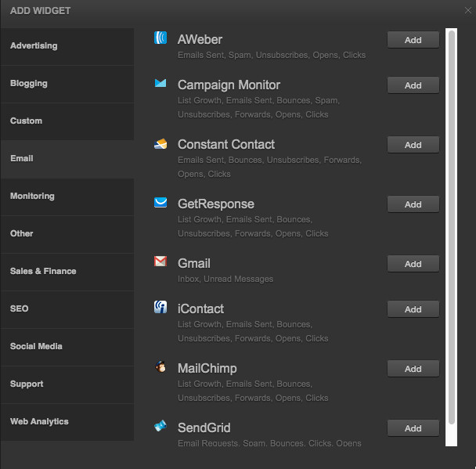Screen dimensions: 476x469
Task: Click 'Email Requests, Spam, Bounces' SendGrid description
Action: tap(269, 443)
